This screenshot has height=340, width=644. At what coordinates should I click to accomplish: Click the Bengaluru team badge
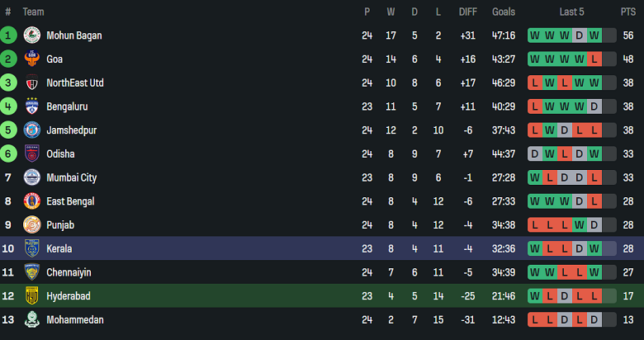coord(32,106)
